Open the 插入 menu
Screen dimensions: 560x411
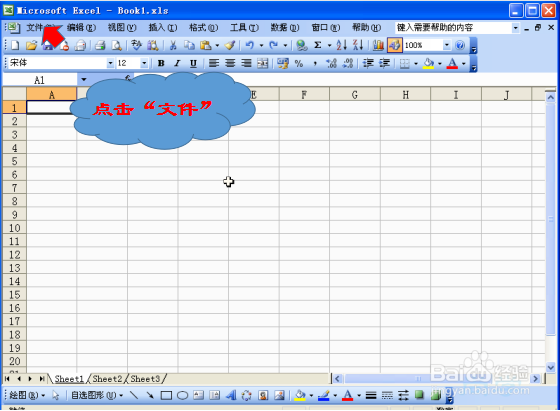[163, 27]
